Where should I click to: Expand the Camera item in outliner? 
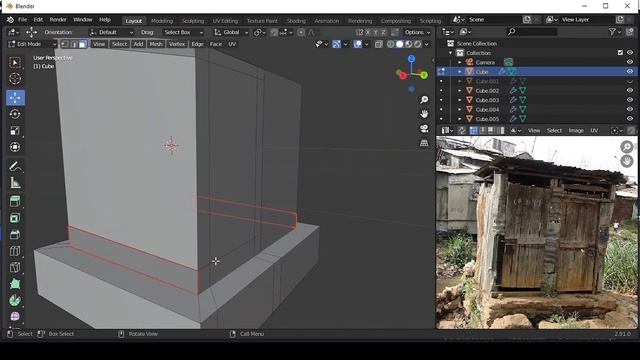click(460, 62)
